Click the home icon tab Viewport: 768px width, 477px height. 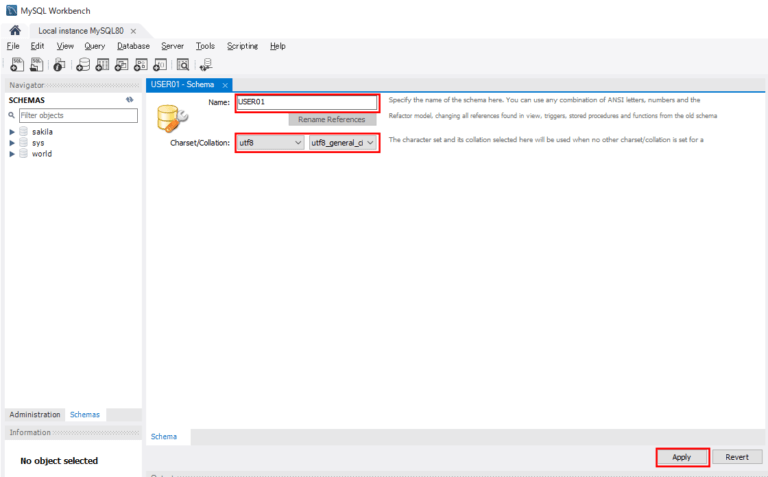click(15, 31)
